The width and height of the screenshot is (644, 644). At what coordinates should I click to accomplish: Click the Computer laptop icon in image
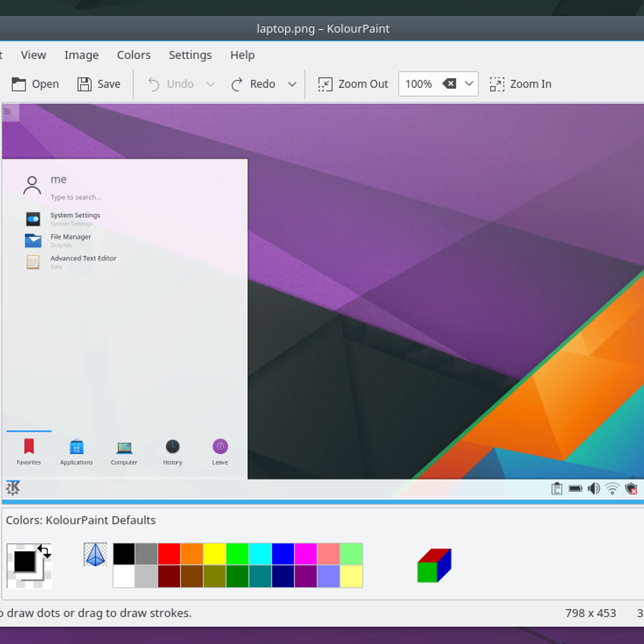[124, 448]
